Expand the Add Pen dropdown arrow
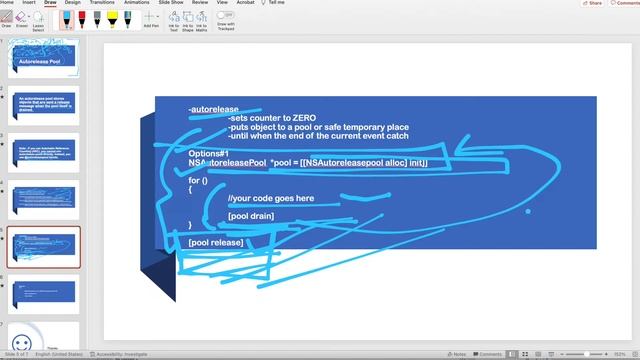The image size is (640, 360). 158,17
